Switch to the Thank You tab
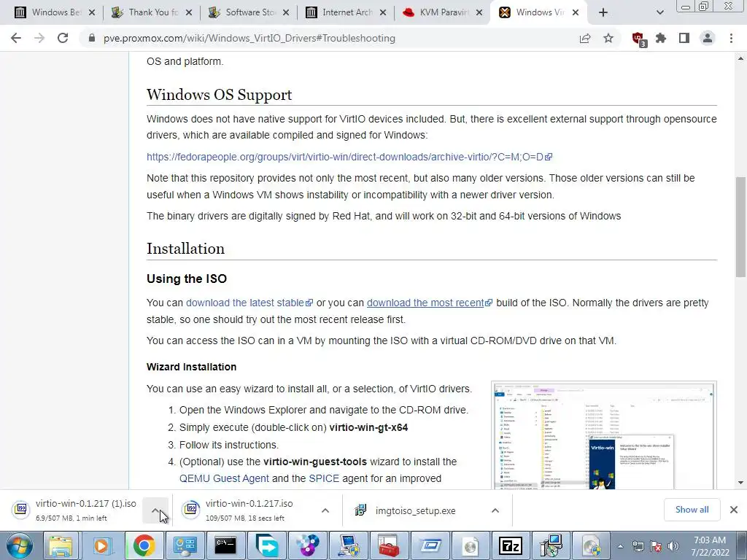747x560 pixels. [x=150, y=12]
